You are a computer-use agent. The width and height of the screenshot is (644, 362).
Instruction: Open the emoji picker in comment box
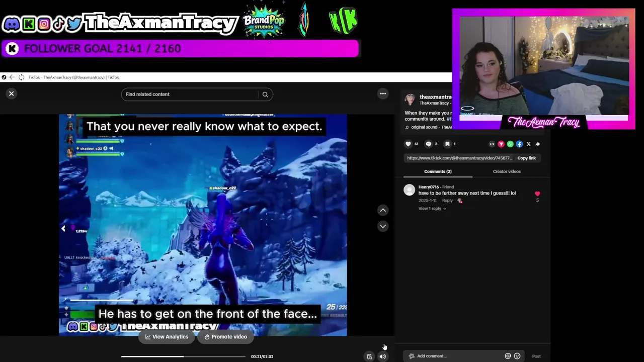[517, 356]
